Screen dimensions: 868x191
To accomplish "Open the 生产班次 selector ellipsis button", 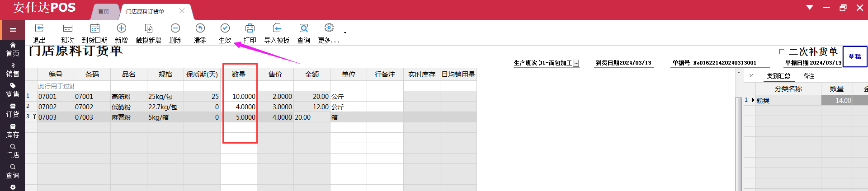I will [x=576, y=63].
